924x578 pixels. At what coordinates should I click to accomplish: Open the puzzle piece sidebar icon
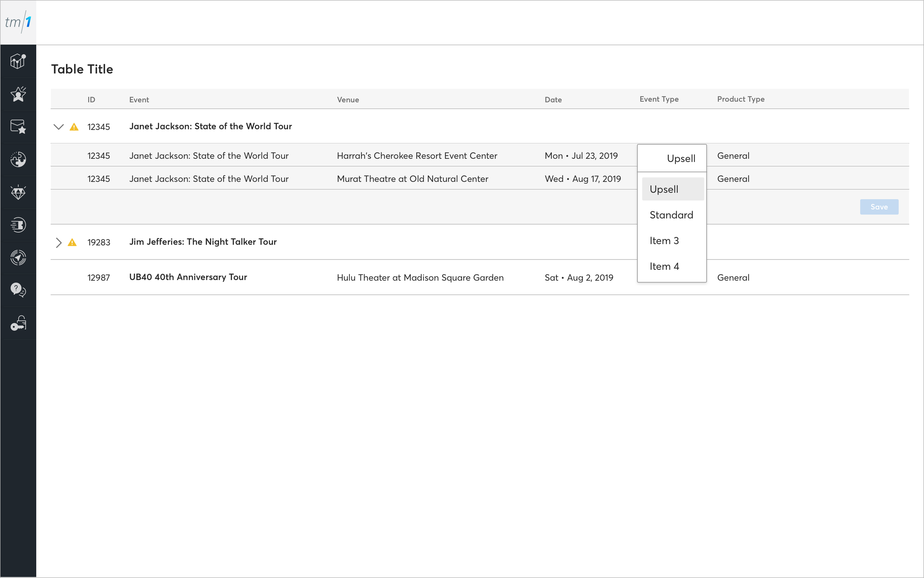[x=18, y=159]
